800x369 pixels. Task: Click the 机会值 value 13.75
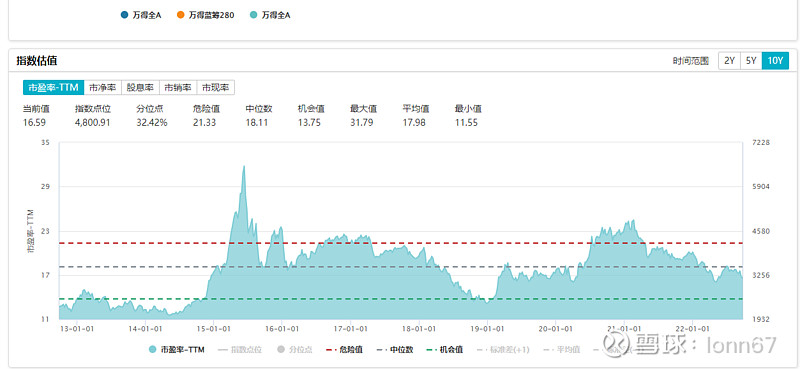click(x=309, y=122)
